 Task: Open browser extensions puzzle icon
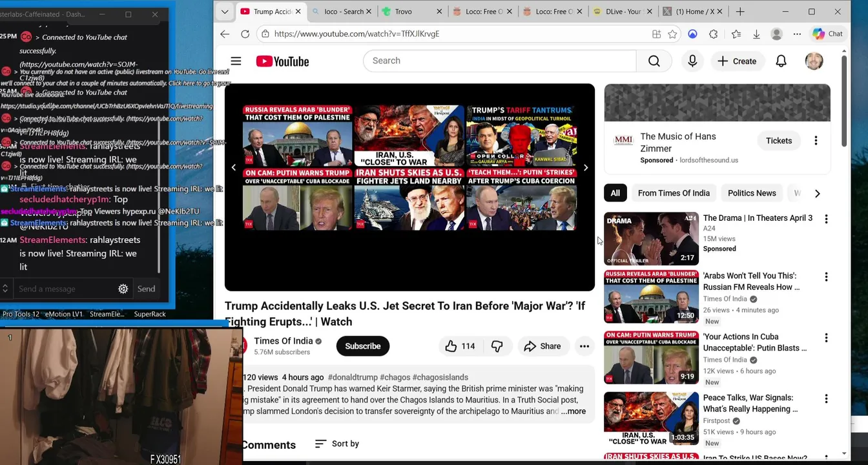click(x=714, y=34)
